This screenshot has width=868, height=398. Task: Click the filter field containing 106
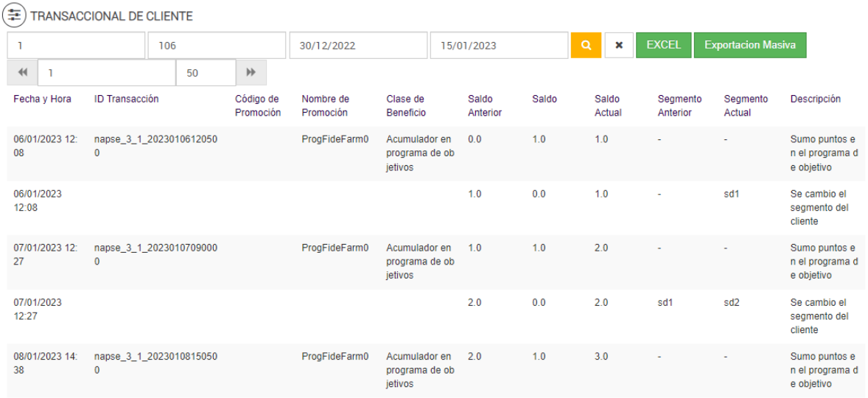pos(217,45)
